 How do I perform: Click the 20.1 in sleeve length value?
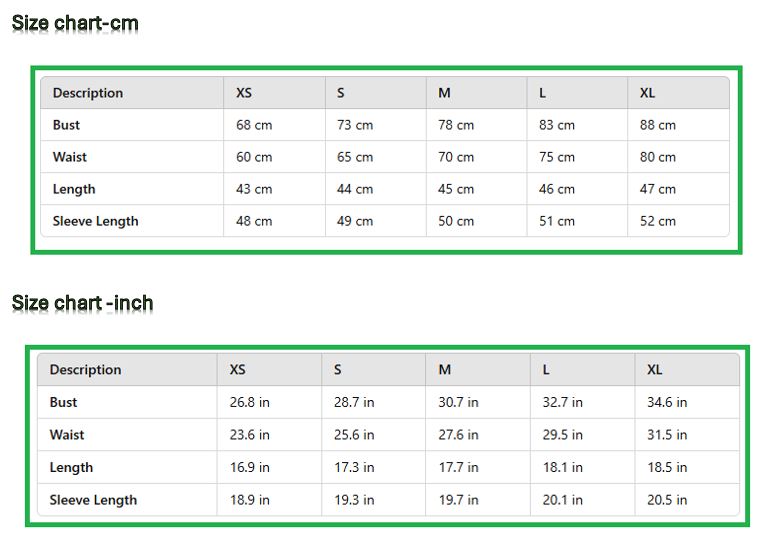coord(563,500)
